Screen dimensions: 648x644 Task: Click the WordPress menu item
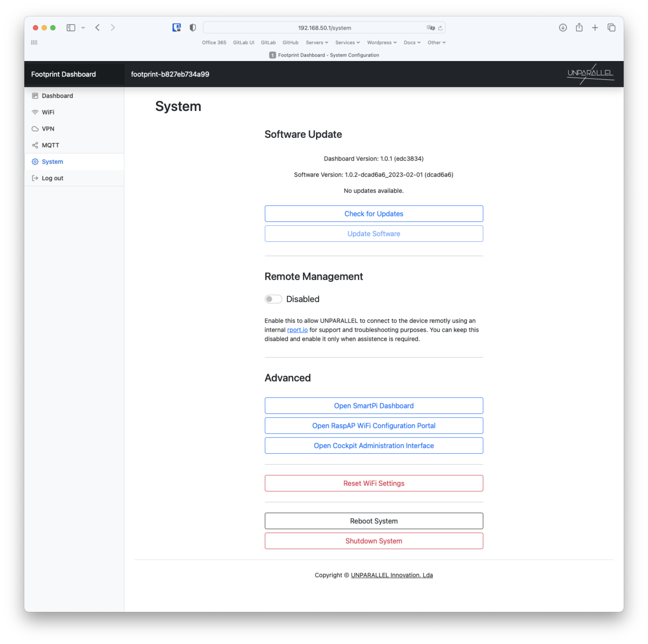point(380,42)
